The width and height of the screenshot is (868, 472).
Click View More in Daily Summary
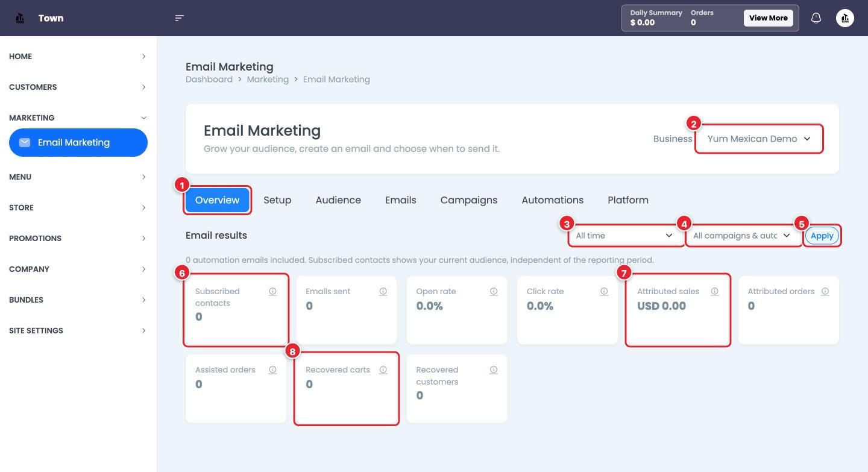768,18
